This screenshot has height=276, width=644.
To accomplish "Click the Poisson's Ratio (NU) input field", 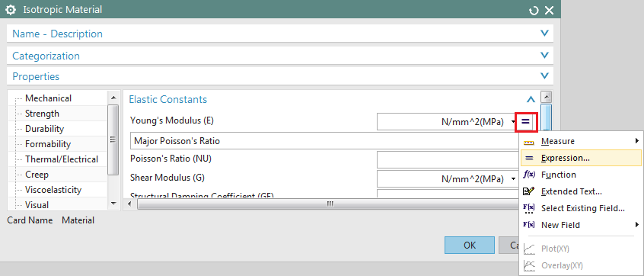I will click(448, 159).
